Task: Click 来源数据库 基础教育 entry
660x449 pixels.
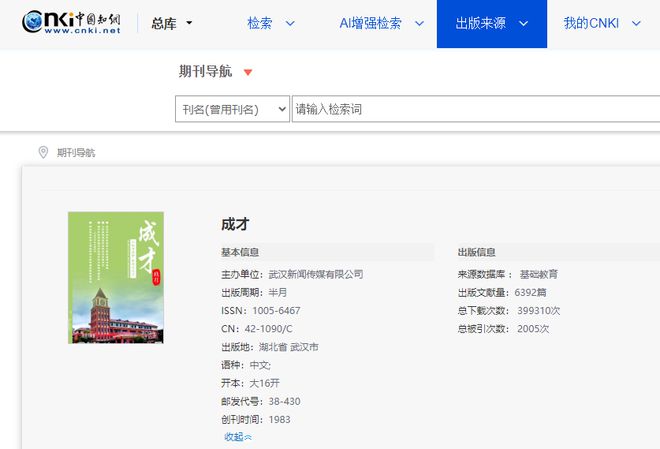Action: (508, 274)
